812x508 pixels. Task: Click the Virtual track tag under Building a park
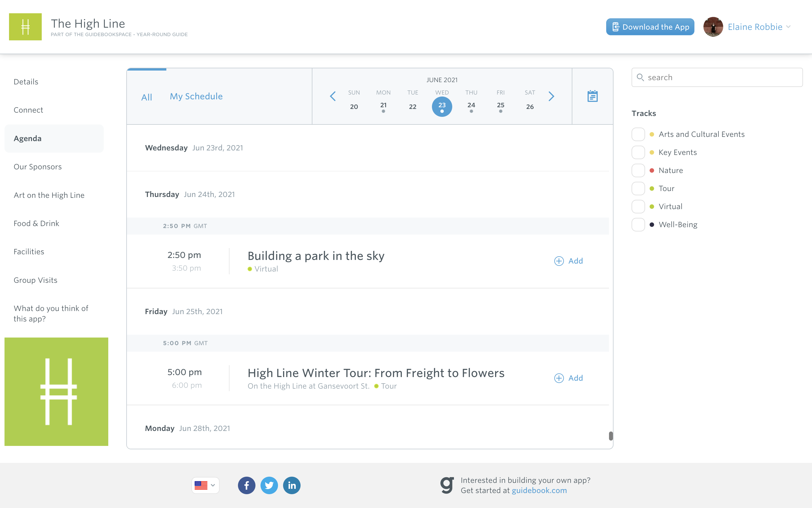(x=263, y=269)
